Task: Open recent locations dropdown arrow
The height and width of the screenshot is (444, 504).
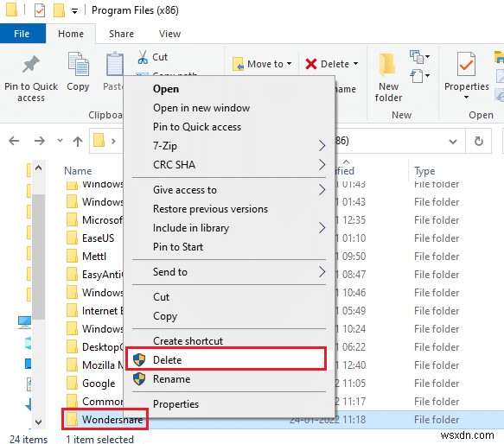Action: 60,140
